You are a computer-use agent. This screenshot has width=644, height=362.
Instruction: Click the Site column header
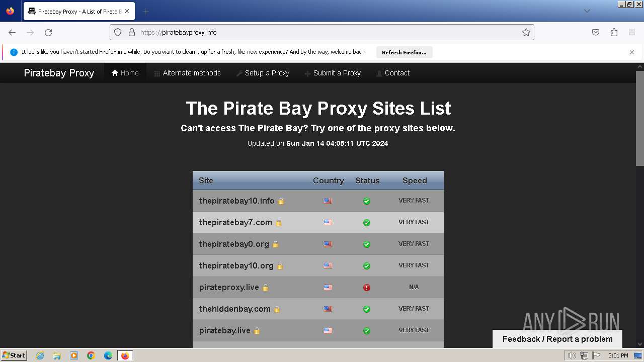[206, 180]
